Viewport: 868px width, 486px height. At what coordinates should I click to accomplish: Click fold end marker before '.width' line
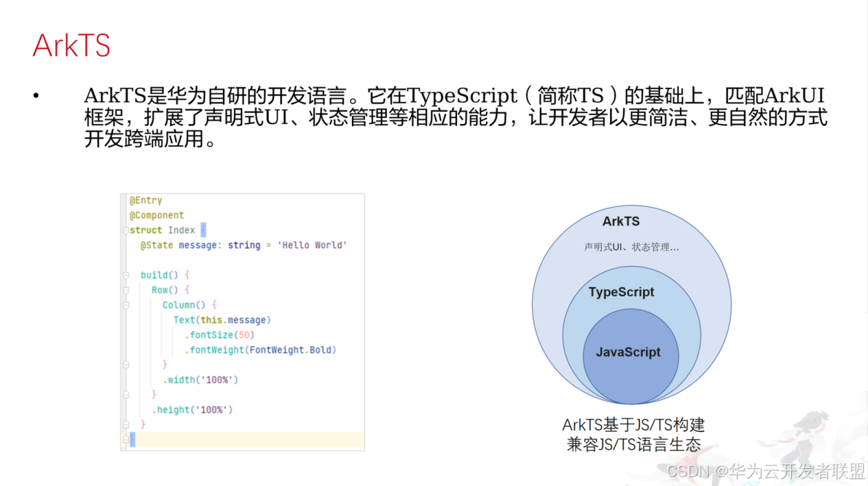[x=125, y=365]
